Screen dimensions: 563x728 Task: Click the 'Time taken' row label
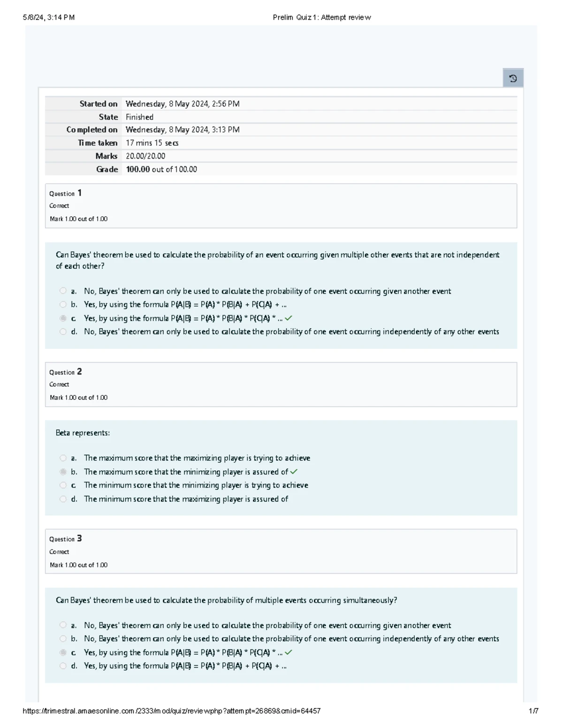pyautogui.click(x=98, y=143)
